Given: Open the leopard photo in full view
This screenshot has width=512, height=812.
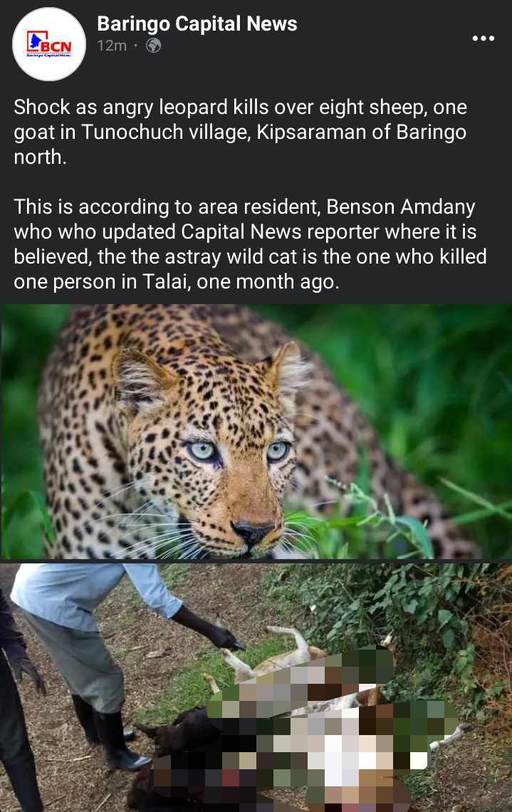Looking at the screenshot, I should (256, 432).
